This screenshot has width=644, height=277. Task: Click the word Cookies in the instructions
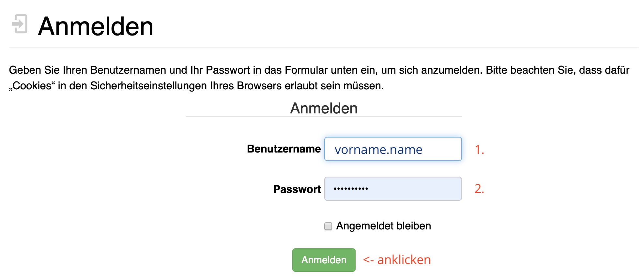(x=32, y=86)
